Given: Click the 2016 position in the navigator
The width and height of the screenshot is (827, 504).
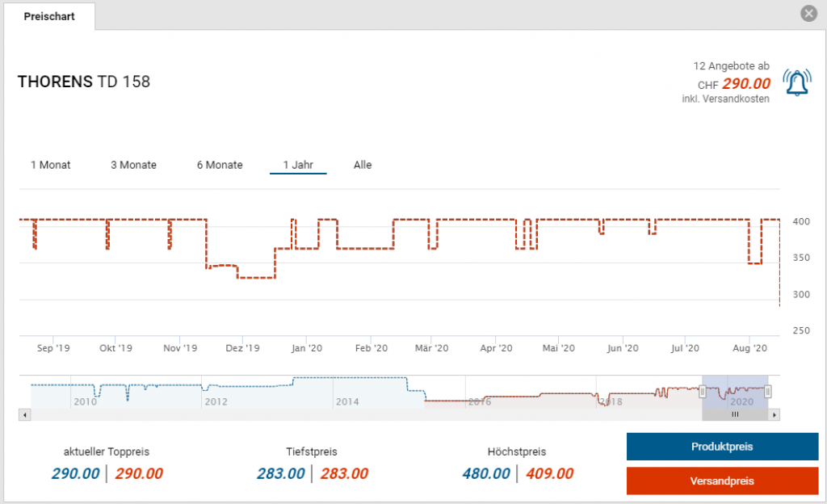Looking at the screenshot, I should coord(480,401).
